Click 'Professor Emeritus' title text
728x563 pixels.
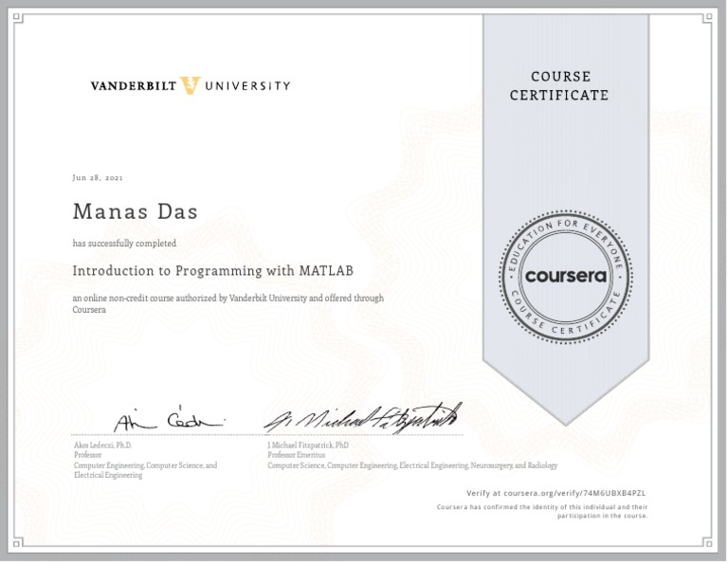click(296, 455)
